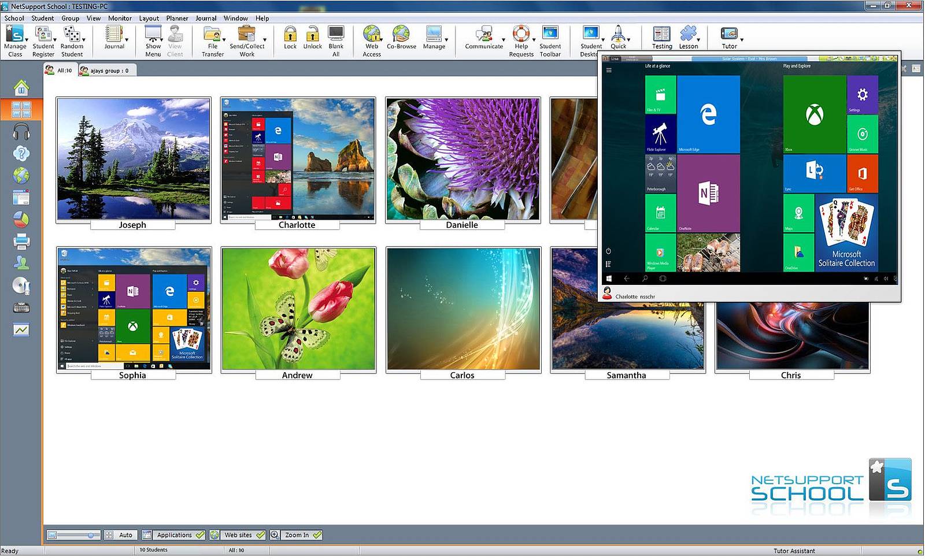Viewport: 925px width, 560px height.
Task: Expand the Communicate dropdown arrow
Action: (x=504, y=40)
